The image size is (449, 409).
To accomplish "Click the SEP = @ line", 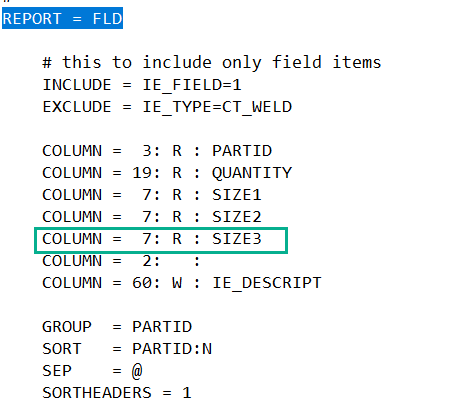I will 92,371.
